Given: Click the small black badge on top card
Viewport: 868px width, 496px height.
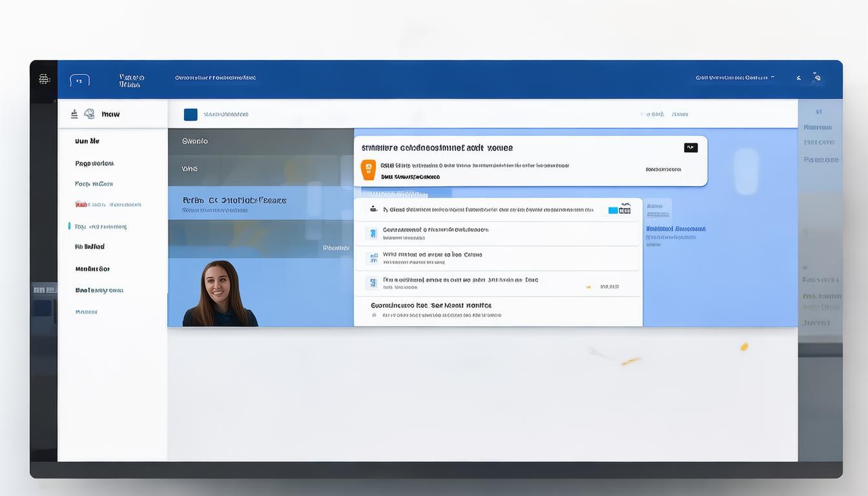Looking at the screenshot, I should 690,148.
